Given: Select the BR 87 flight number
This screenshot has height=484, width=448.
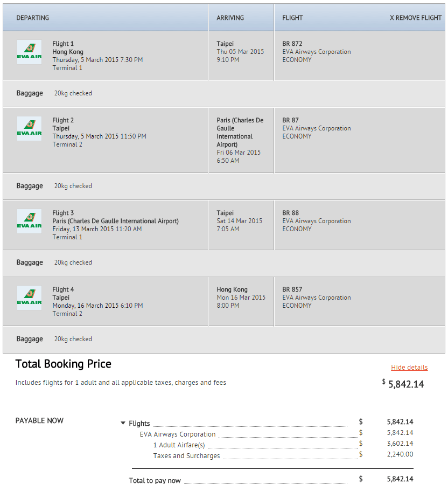Looking at the screenshot, I should coord(291,120).
